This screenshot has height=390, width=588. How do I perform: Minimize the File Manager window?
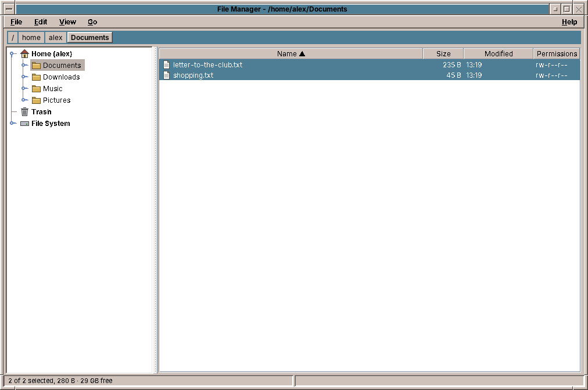pyautogui.click(x=555, y=9)
